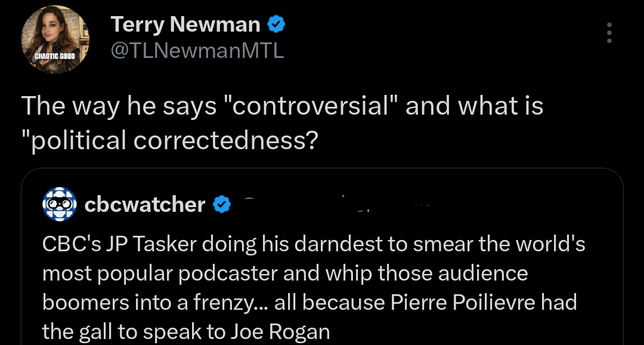Click the 'Chaotic Good' banner on the avatar
The width and height of the screenshot is (644, 345).
click(x=54, y=56)
